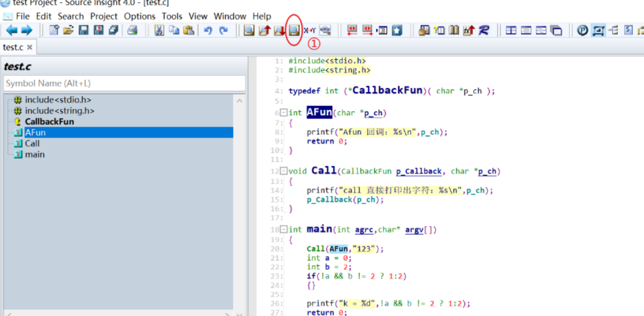The width and height of the screenshot is (644, 316).
Task: Open Replace with the X-Y icon
Action: [310, 30]
